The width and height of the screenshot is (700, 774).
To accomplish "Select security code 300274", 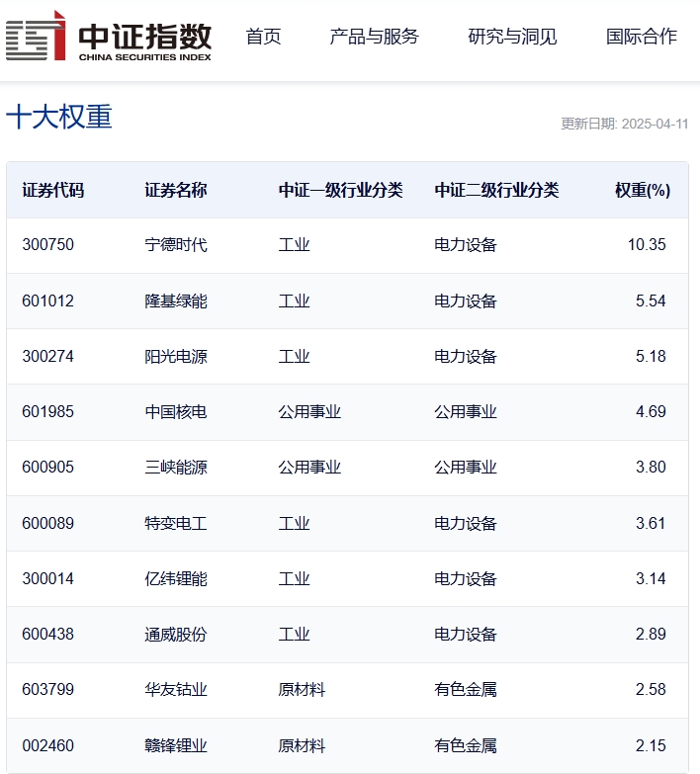I will point(47,357).
